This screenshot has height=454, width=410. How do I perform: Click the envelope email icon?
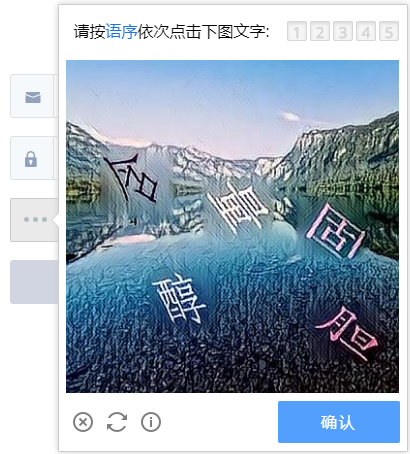point(33,97)
